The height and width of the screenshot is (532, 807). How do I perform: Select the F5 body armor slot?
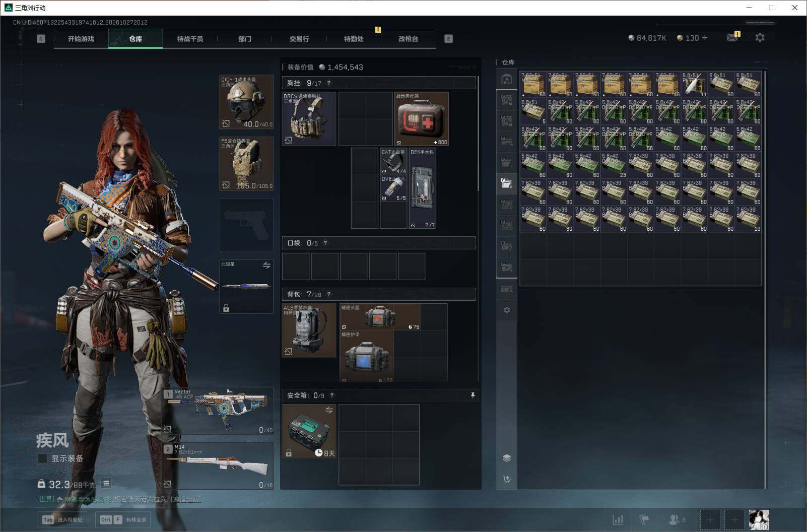click(246, 164)
